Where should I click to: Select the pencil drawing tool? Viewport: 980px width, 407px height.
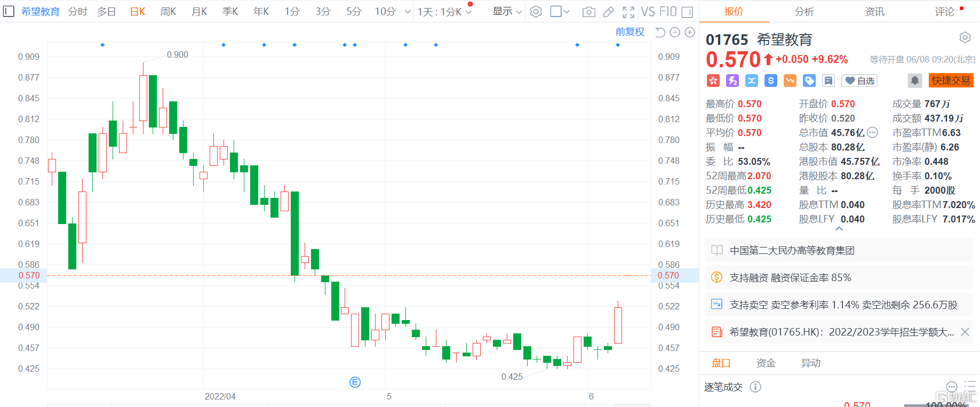coord(608,12)
